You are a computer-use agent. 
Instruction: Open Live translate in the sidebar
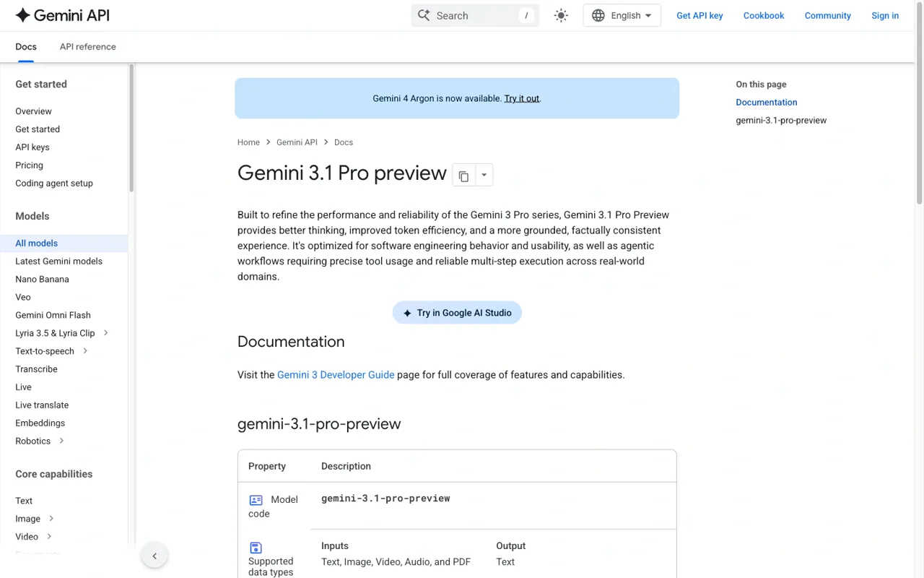[x=42, y=405]
